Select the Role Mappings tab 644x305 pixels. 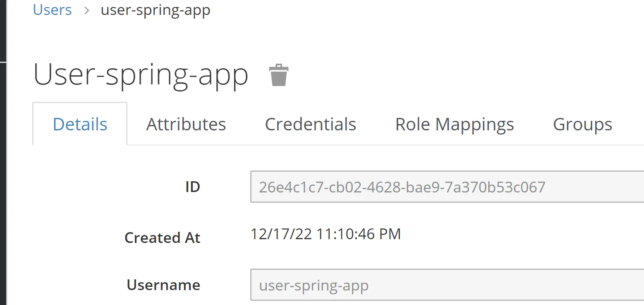pos(455,124)
